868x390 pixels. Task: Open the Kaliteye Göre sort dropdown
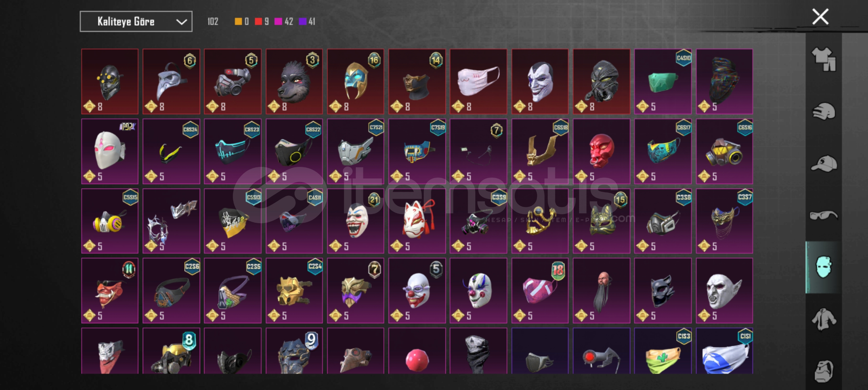136,22
